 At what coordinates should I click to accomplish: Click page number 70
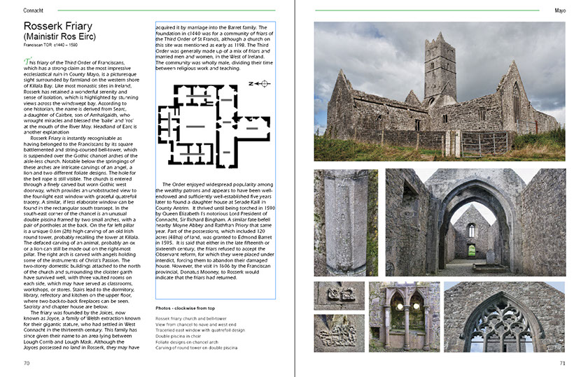click(x=27, y=363)
